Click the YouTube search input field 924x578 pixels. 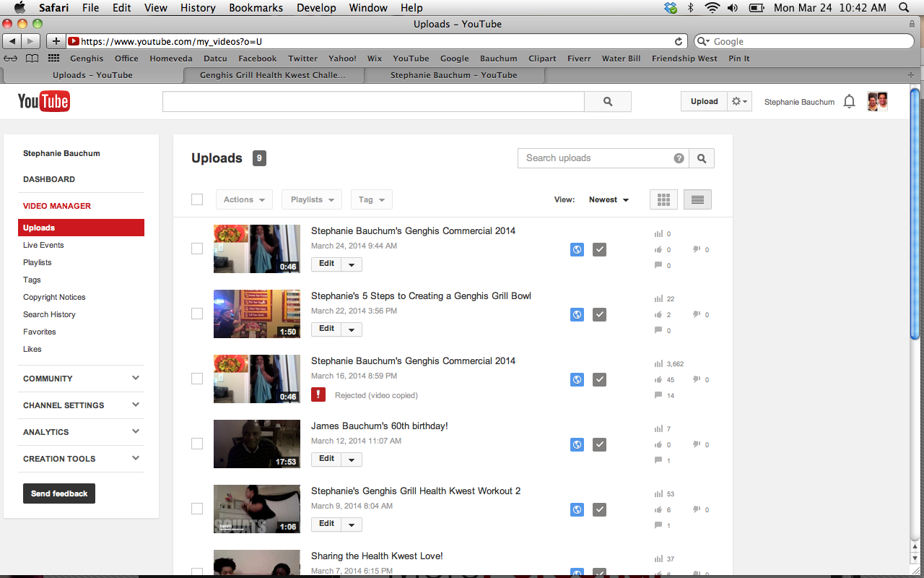coord(373,102)
